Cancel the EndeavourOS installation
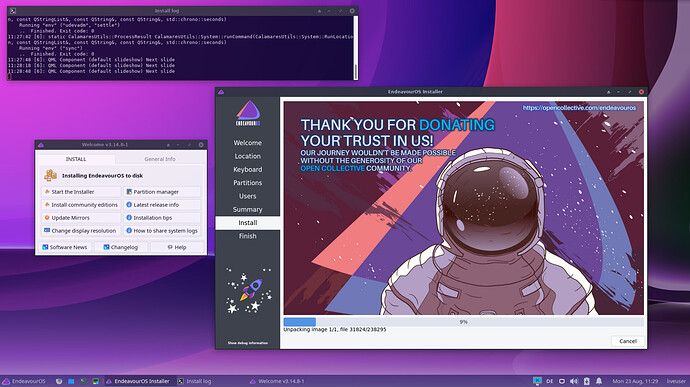The height and width of the screenshot is (387, 690). pyautogui.click(x=628, y=341)
